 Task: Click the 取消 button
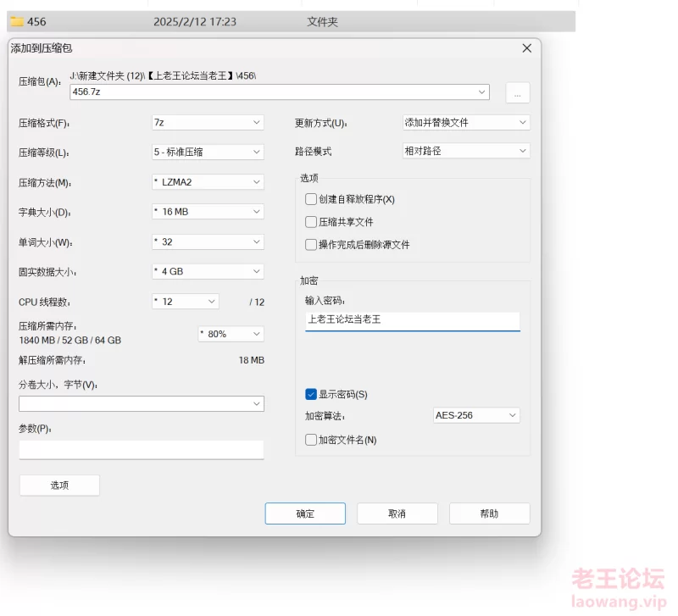pos(397,513)
